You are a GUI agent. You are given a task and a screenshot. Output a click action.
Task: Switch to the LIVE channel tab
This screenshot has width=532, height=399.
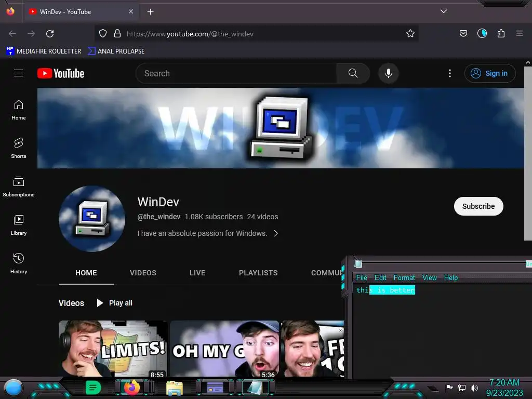(x=197, y=273)
